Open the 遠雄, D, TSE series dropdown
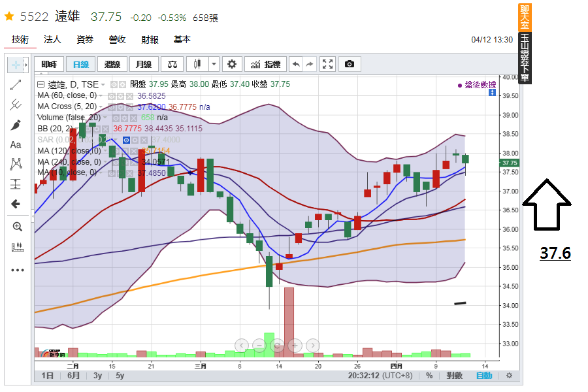Viewport: 588px width, 392px height. pos(103,85)
